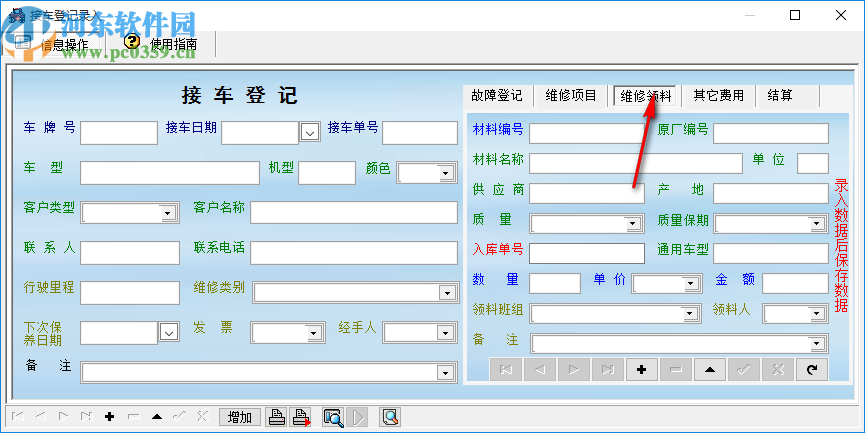Click last-record button in 维修领料 panel navigator

(608, 370)
